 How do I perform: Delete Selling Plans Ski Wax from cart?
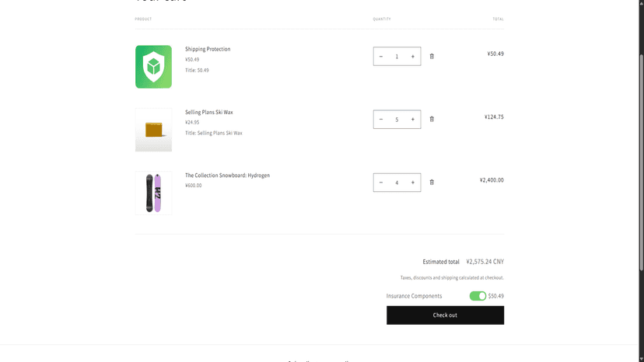(432, 119)
